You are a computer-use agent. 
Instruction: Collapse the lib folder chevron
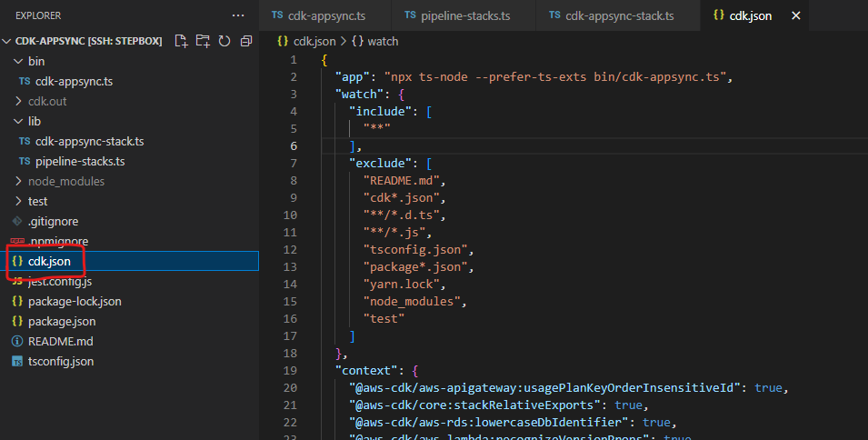[x=18, y=121]
